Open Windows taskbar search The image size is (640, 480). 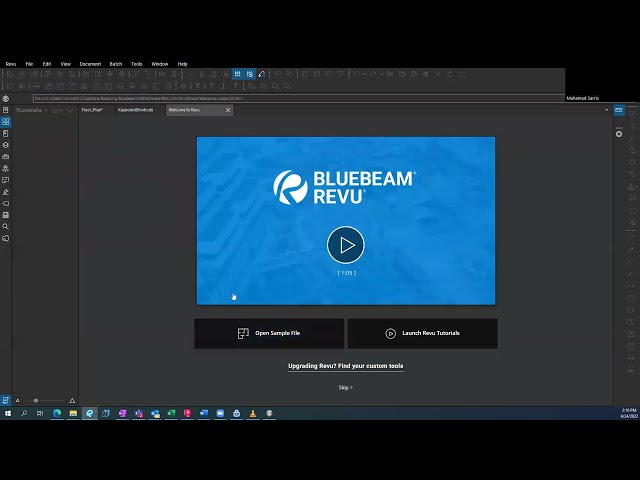(24, 413)
